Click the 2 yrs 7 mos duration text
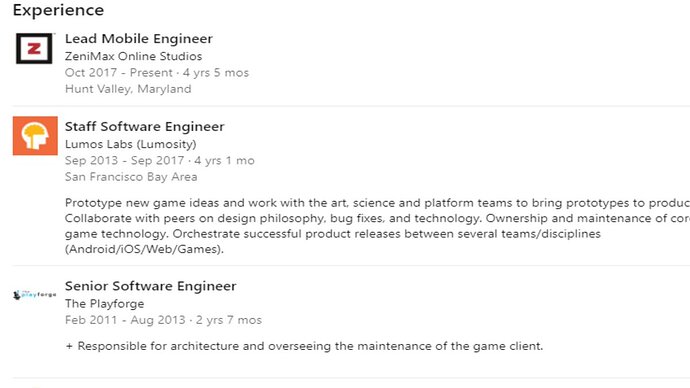690x388 pixels. pyautogui.click(x=229, y=320)
